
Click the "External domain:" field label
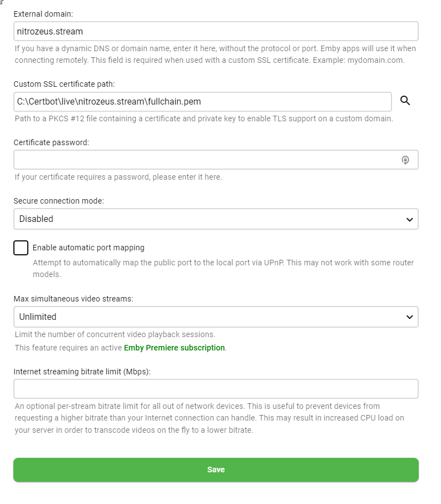(43, 13)
